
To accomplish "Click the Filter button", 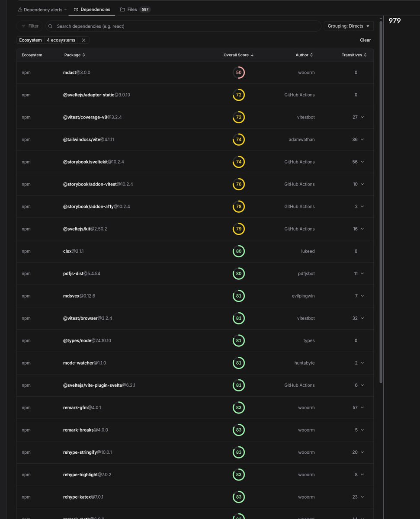I will tap(30, 26).
